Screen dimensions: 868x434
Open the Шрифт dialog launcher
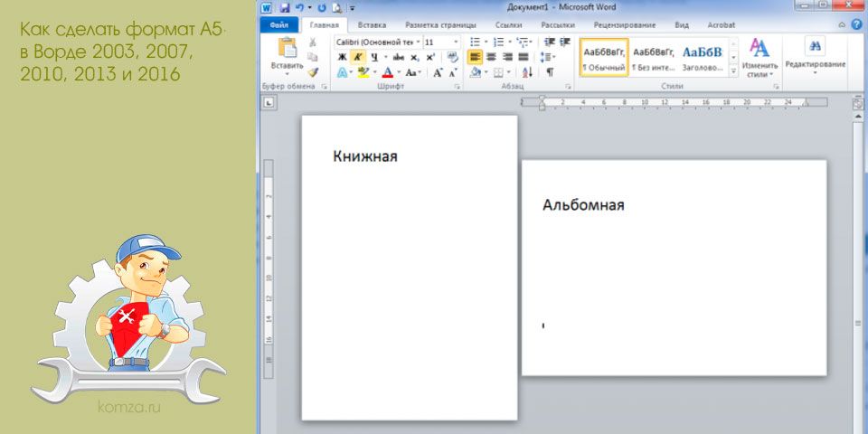[458, 87]
